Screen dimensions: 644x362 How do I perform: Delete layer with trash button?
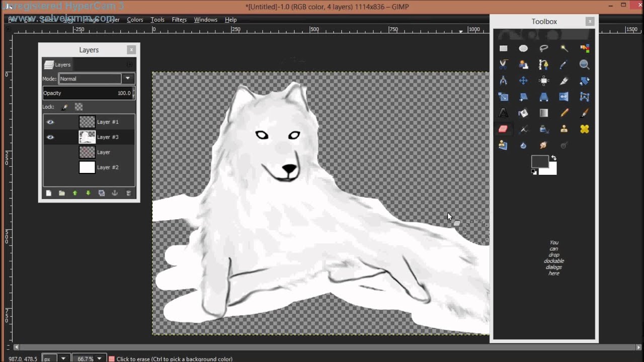tap(128, 193)
